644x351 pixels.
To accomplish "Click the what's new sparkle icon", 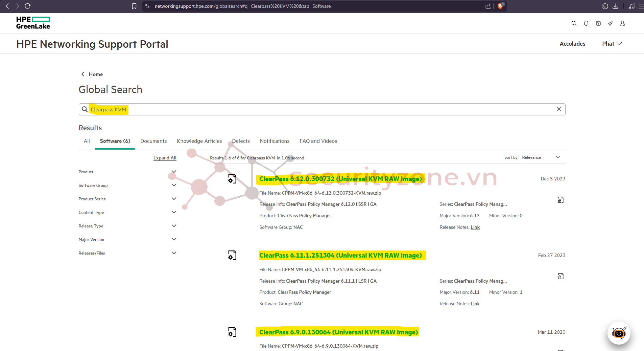I will (610, 23).
